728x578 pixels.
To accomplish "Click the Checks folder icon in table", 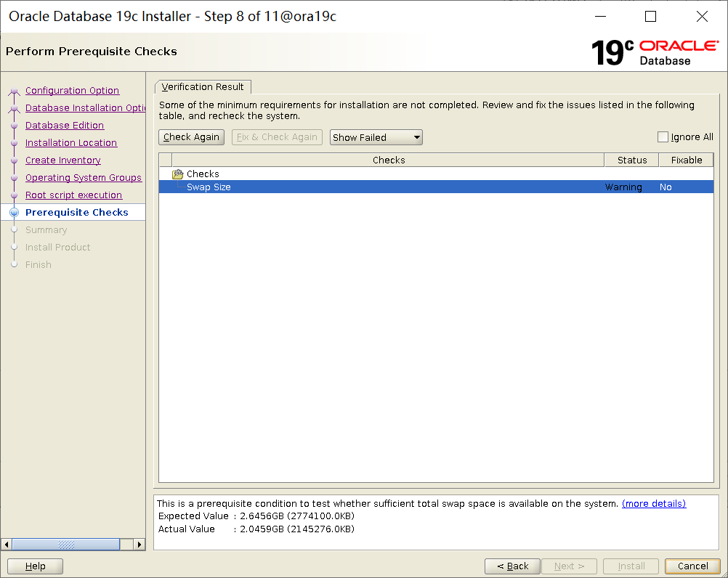I will 177,174.
